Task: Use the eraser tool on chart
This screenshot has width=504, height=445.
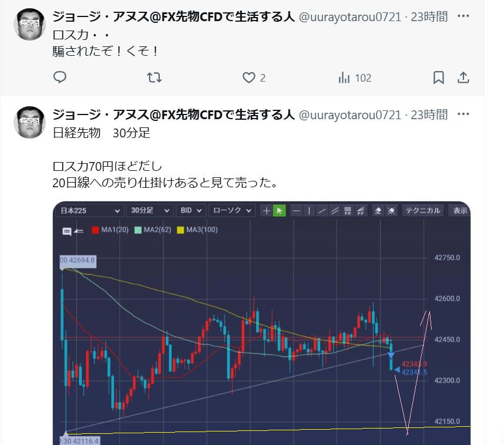Action: pyautogui.click(x=378, y=211)
